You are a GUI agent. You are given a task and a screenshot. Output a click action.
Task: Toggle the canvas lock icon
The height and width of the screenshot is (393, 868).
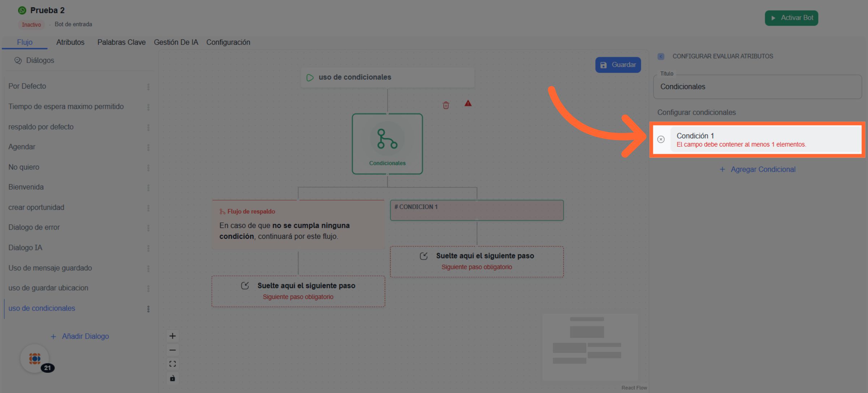point(173,378)
